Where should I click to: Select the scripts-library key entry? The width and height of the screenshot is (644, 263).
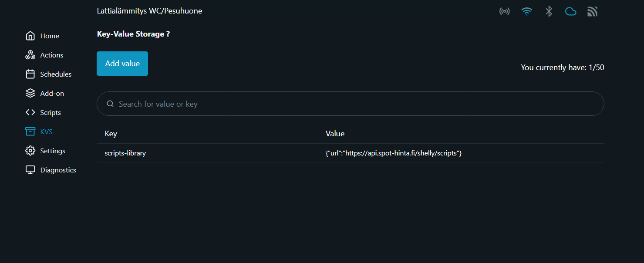[125, 153]
